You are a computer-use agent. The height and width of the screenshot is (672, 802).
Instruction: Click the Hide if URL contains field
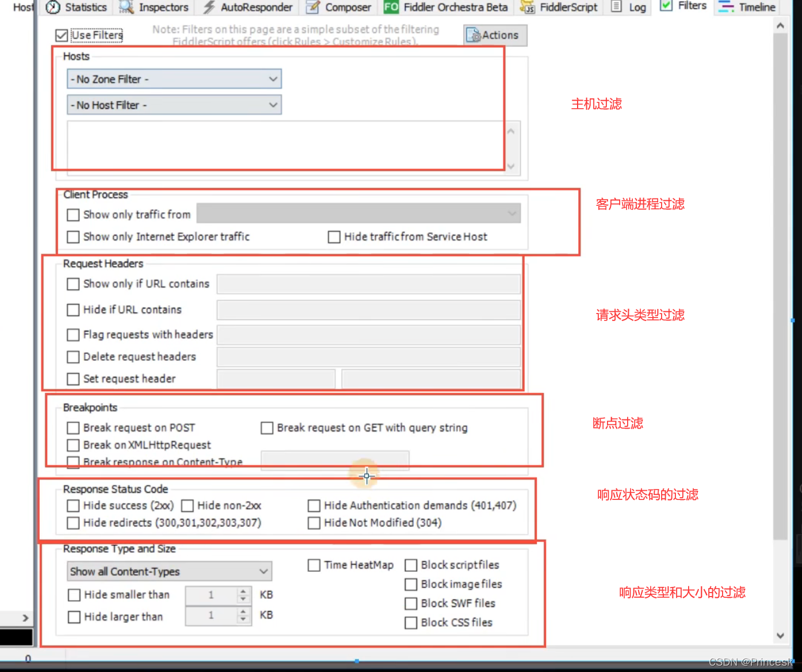(x=368, y=310)
